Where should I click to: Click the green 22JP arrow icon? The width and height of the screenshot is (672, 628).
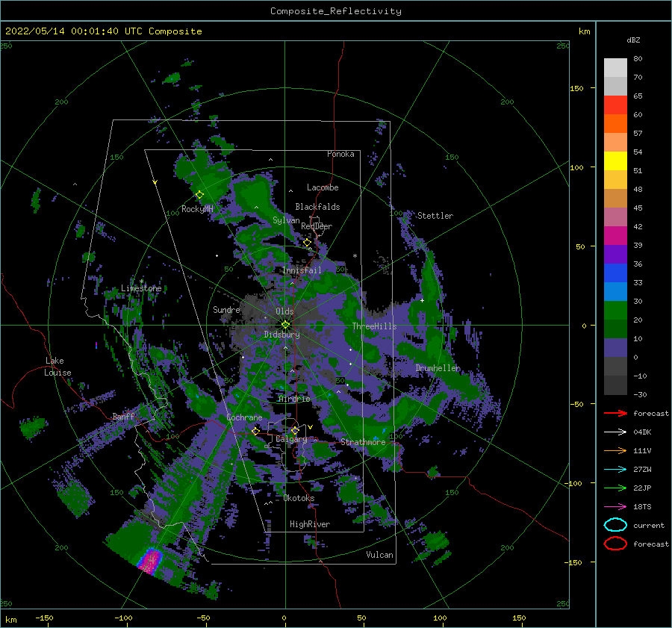tap(615, 488)
